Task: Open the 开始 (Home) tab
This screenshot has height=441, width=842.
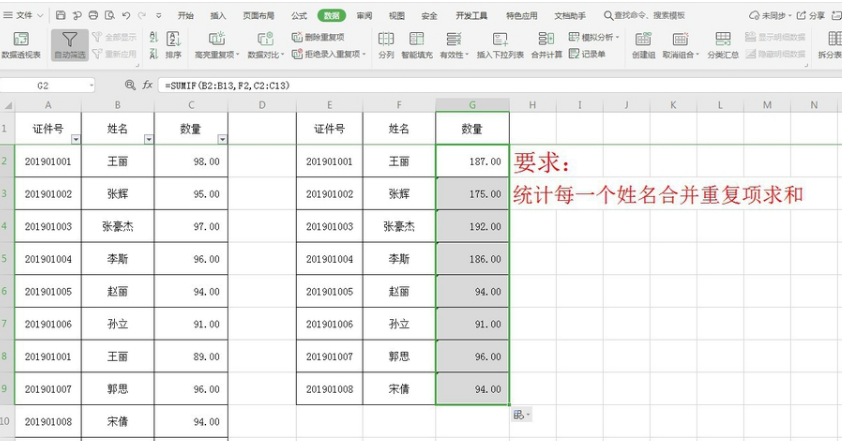Action: [186, 16]
